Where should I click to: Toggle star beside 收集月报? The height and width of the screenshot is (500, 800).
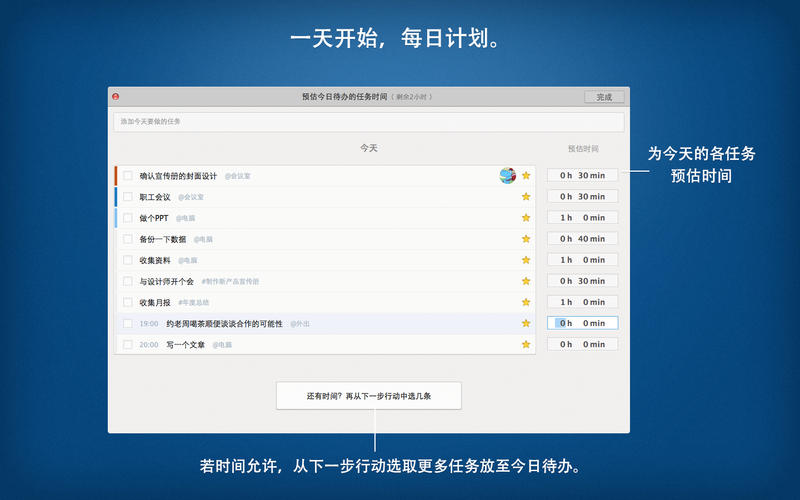[526, 302]
